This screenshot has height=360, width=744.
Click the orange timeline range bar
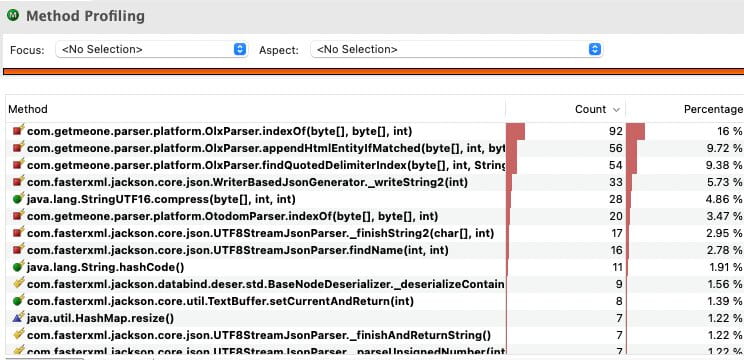(373, 72)
